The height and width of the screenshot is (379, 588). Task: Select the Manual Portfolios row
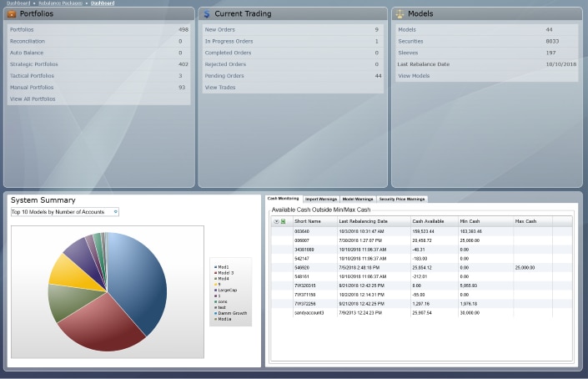coord(99,88)
